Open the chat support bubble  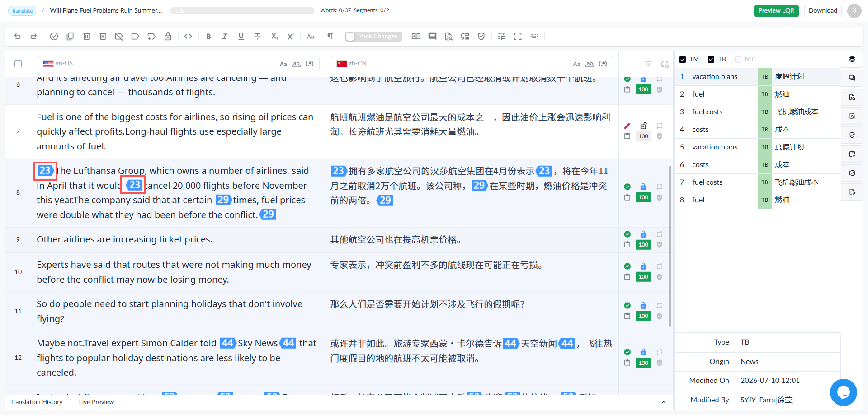[843, 392]
